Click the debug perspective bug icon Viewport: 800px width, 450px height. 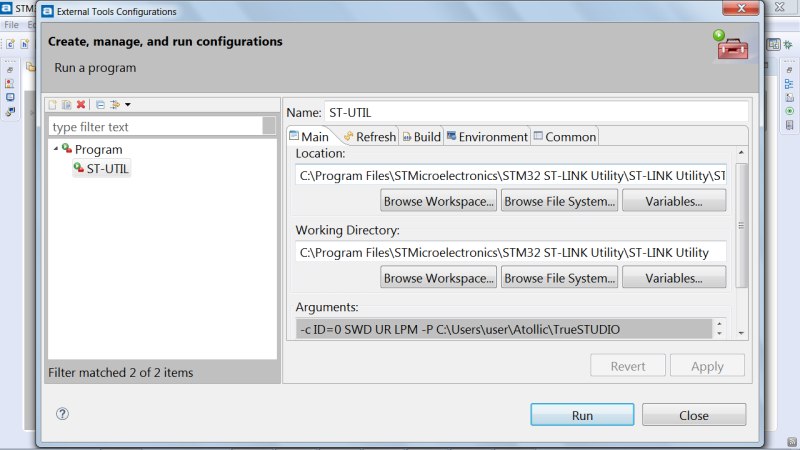click(x=788, y=44)
